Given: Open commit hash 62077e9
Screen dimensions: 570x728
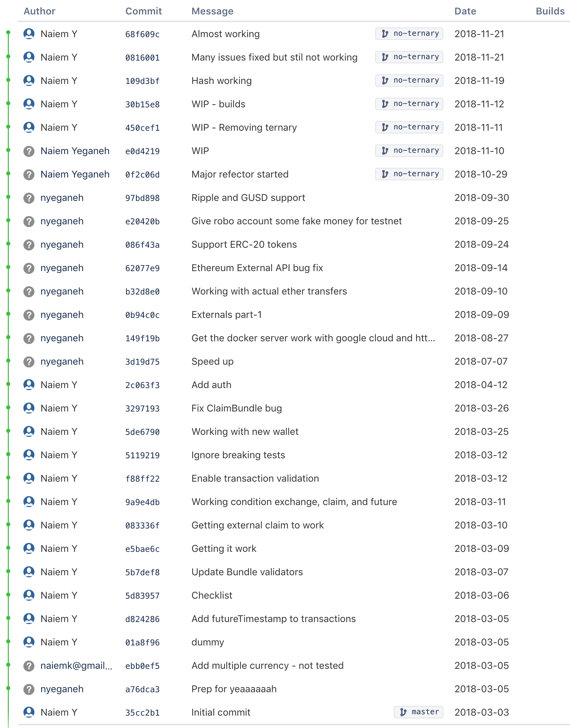Looking at the screenshot, I should pos(142,268).
